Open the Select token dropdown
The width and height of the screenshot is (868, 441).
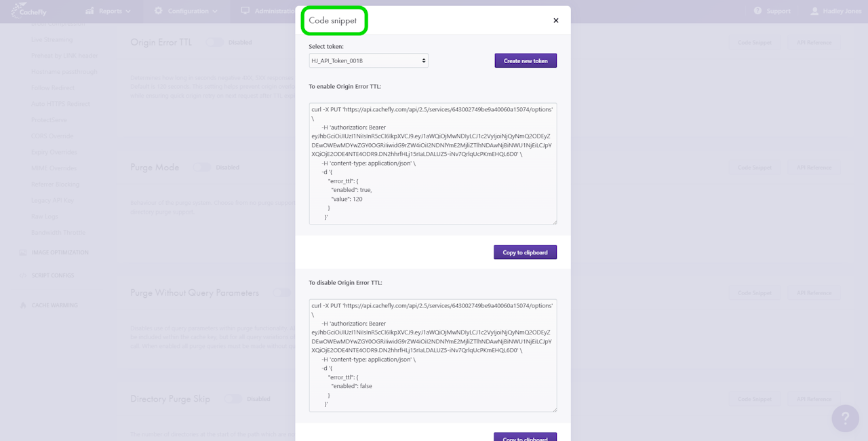[368, 61]
